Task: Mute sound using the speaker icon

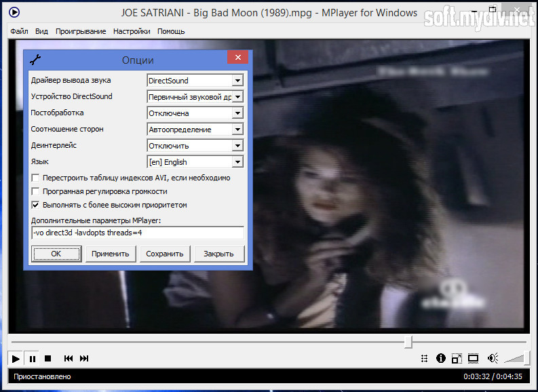Action: 493,358
